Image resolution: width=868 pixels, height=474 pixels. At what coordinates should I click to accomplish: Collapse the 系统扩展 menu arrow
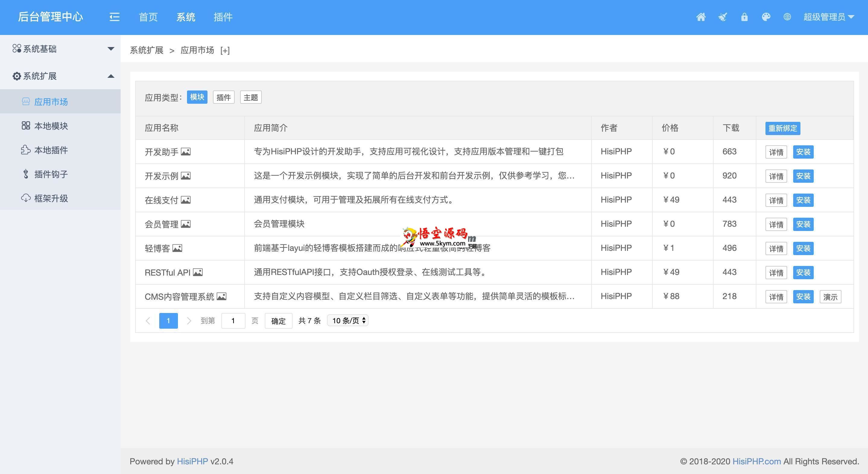pyautogui.click(x=111, y=76)
